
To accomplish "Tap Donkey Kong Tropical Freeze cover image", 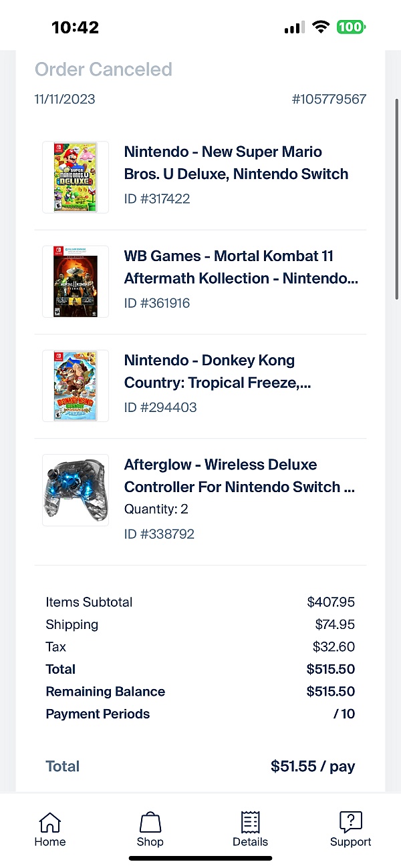I will 76,385.
